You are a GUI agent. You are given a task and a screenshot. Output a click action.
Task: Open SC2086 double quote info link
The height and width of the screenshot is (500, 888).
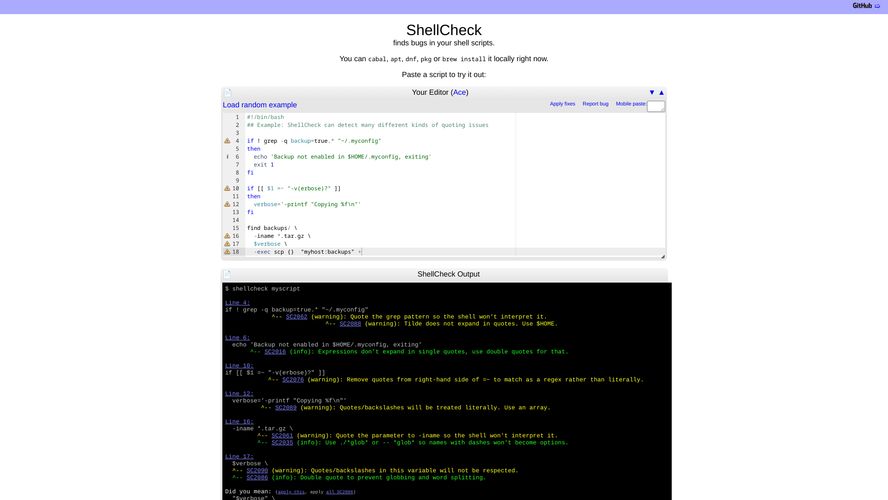point(257,477)
